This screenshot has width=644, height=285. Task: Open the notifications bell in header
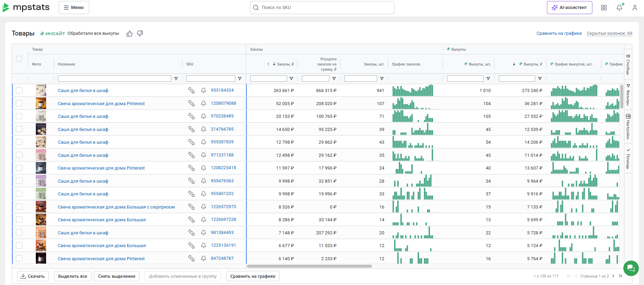tap(619, 8)
